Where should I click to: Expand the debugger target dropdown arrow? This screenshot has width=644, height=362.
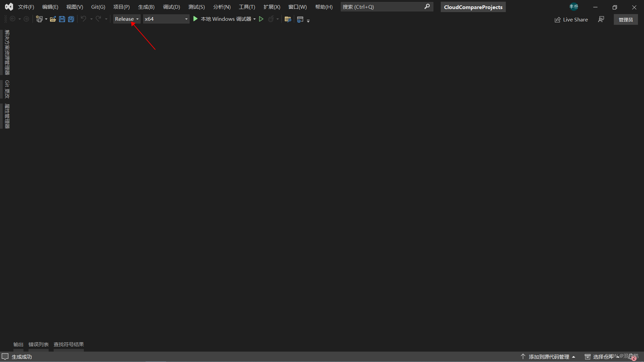(255, 19)
